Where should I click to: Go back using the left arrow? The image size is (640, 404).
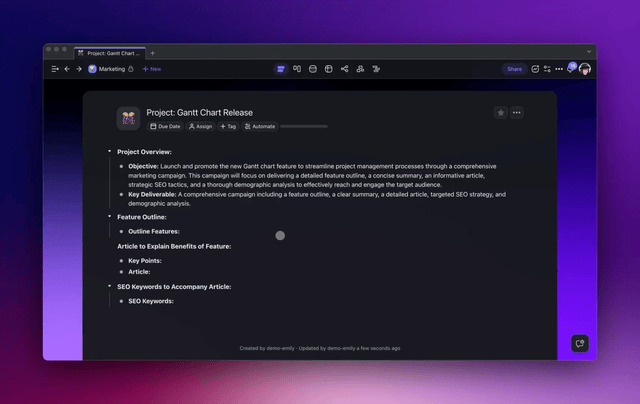(67, 69)
